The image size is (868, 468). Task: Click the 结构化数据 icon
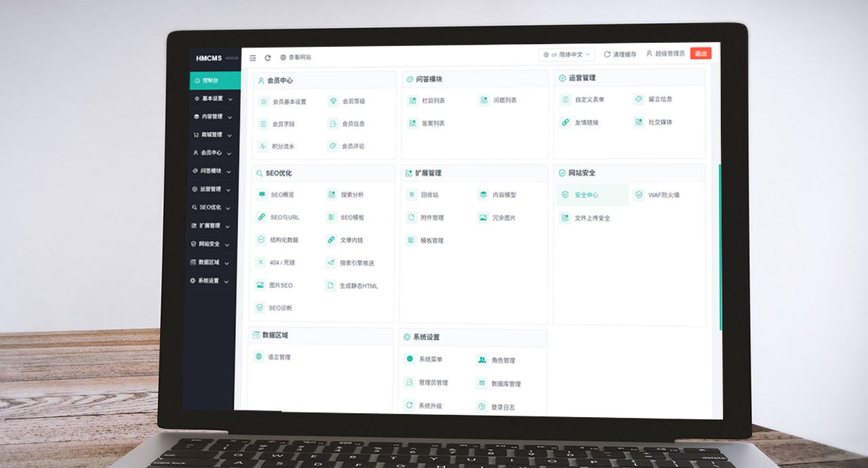coord(261,239)
